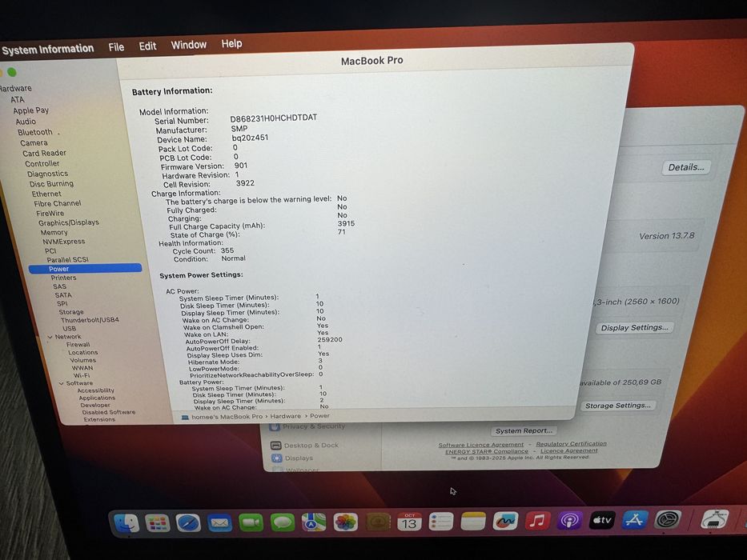Click Storage Settings... button
The height and width of the screenshot is (560, 747).
click(x=618, y=406)
